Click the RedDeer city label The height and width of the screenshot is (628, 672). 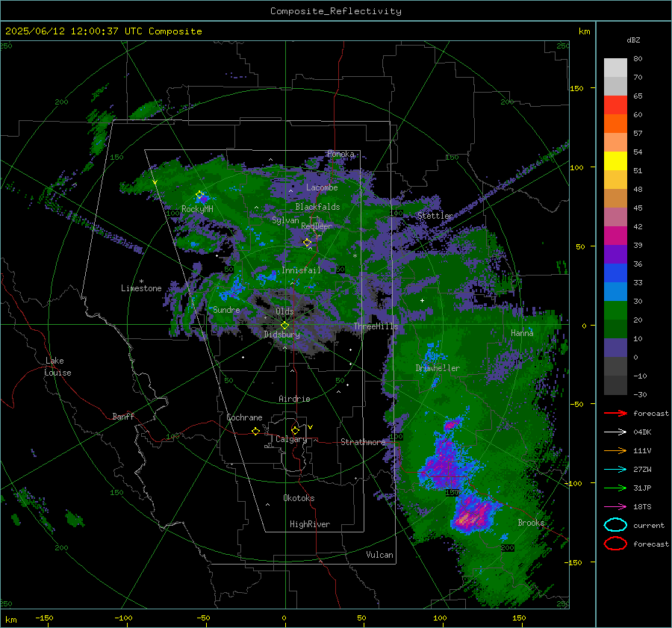click(x=317, y=226)
